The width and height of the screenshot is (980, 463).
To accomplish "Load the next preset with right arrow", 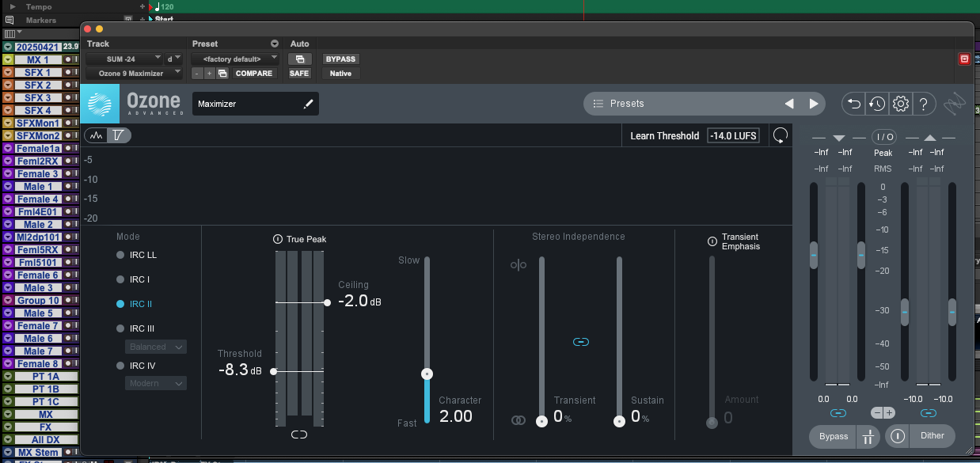I will [814, 104].
